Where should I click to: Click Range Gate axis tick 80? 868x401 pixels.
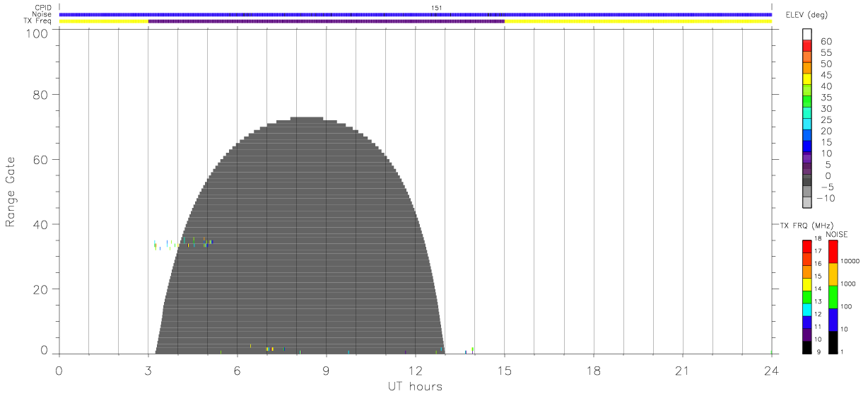(x=40, y=94)
